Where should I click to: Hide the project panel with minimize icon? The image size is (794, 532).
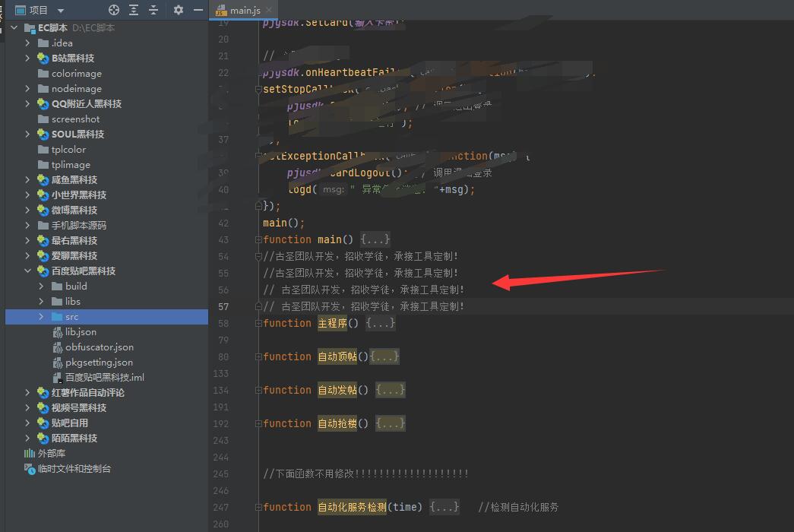tap(198, 10)
